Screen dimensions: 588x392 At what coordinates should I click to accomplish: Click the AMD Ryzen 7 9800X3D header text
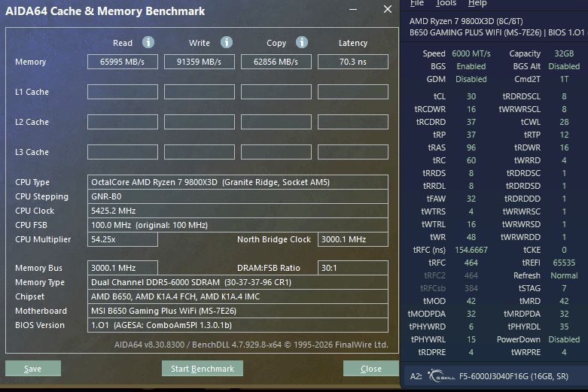pyautogui.click(x=466, y=21)
